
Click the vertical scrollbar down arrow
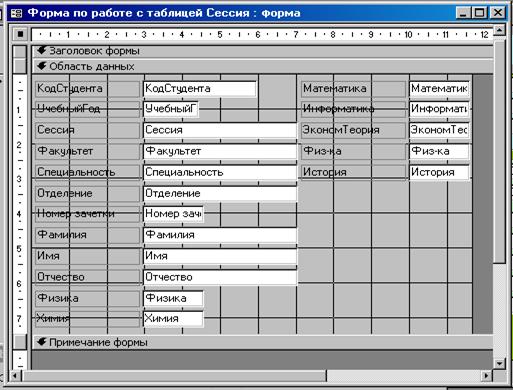499,363
